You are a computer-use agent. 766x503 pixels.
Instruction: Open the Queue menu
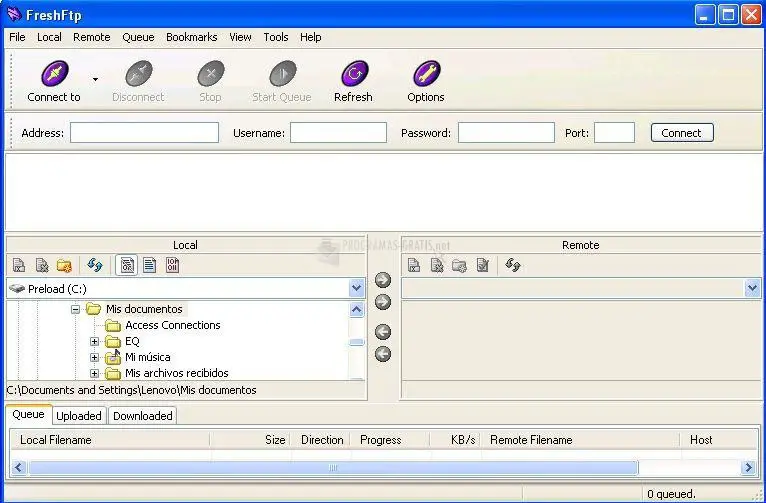(138, 37)
